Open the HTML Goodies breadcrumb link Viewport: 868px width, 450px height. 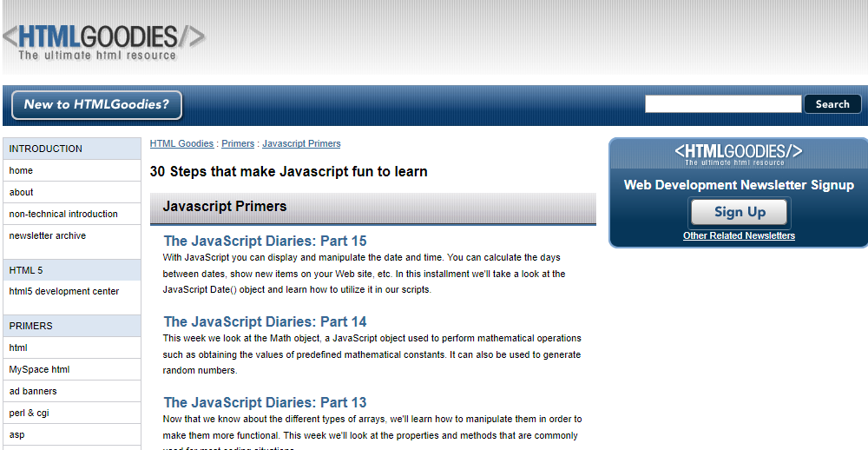[x=181, y=143]
